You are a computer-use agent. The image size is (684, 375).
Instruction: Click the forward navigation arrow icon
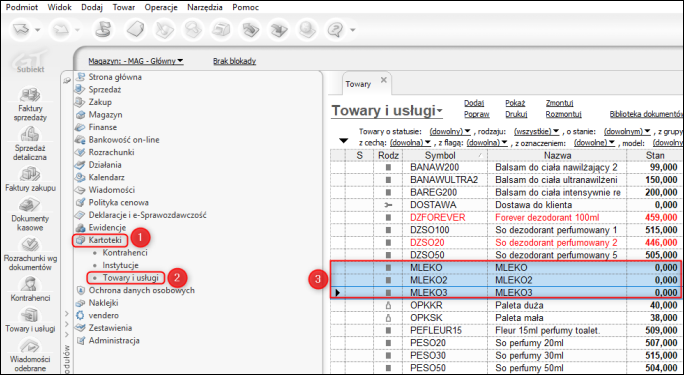pyautogui.click(x=60, y=30)
